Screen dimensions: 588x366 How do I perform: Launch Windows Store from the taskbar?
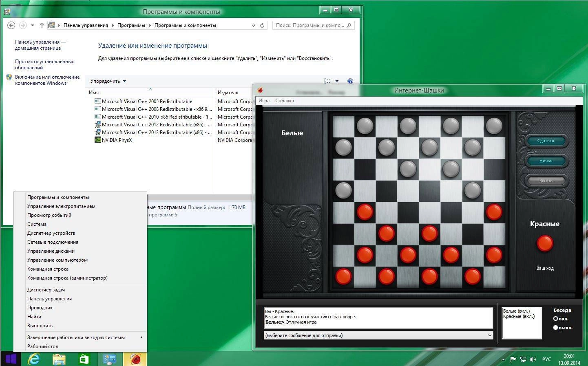point(84,359)
